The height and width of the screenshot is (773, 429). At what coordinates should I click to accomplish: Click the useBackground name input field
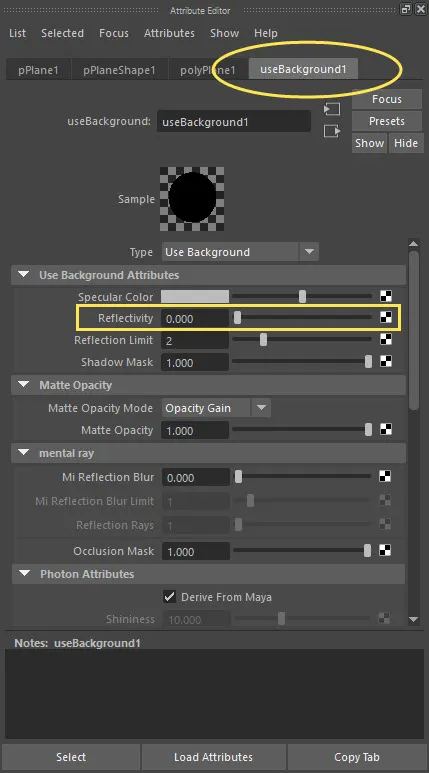[234, 121]
